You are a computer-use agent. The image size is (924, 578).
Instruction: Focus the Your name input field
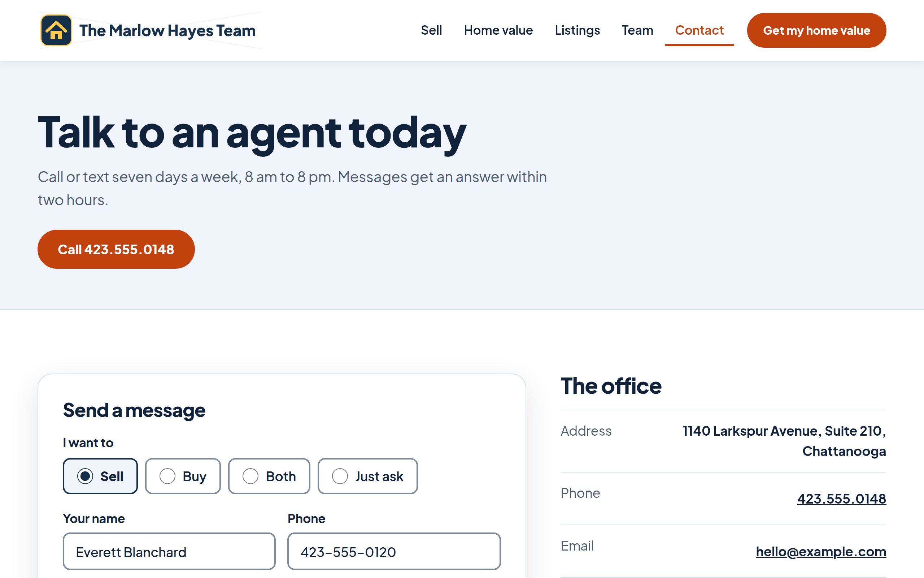(169, 551)
